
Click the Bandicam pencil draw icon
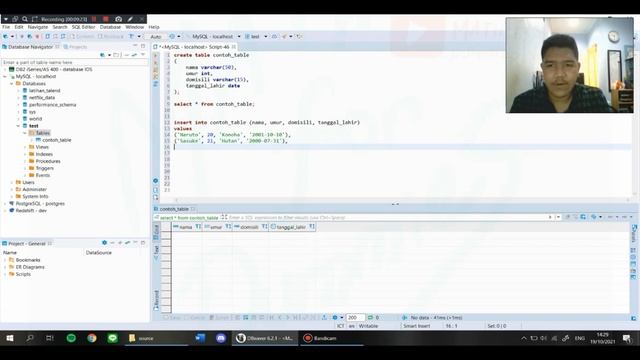130,19
